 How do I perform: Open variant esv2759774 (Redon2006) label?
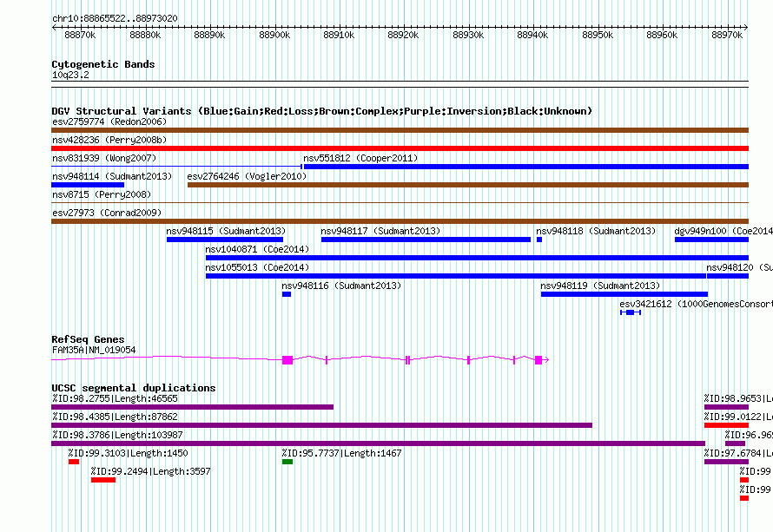click(x=109, y=122)
